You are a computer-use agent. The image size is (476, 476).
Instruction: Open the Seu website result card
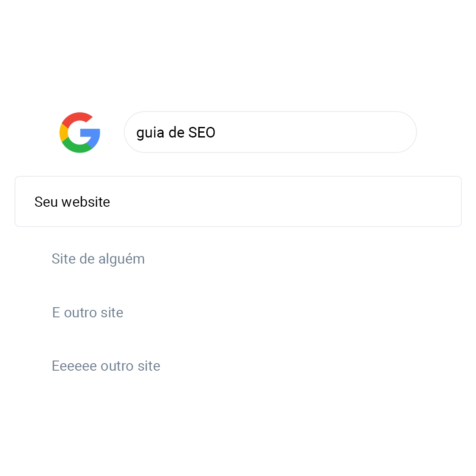(x=238, y=201)
